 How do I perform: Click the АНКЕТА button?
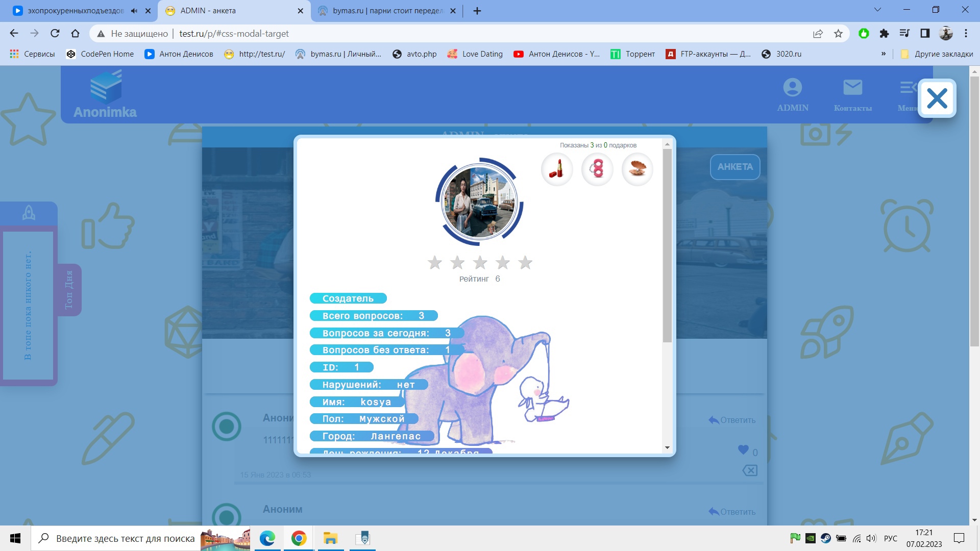click(x=734, y=167)
